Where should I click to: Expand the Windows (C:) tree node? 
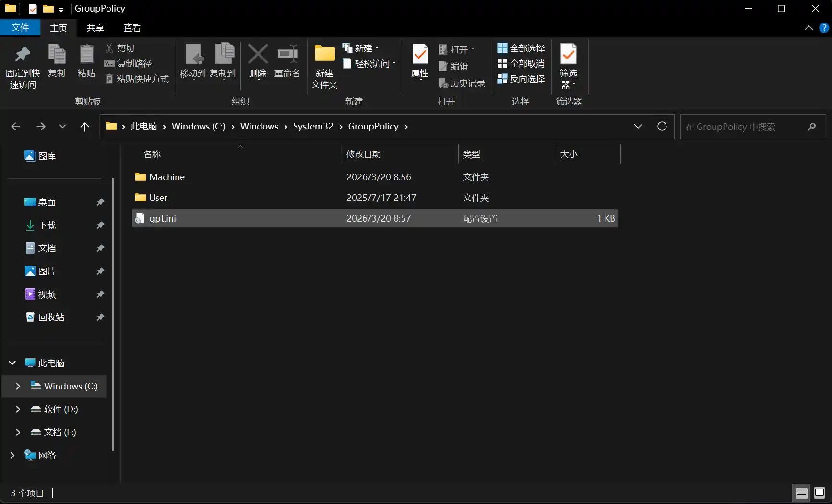[x=18, y=386]
